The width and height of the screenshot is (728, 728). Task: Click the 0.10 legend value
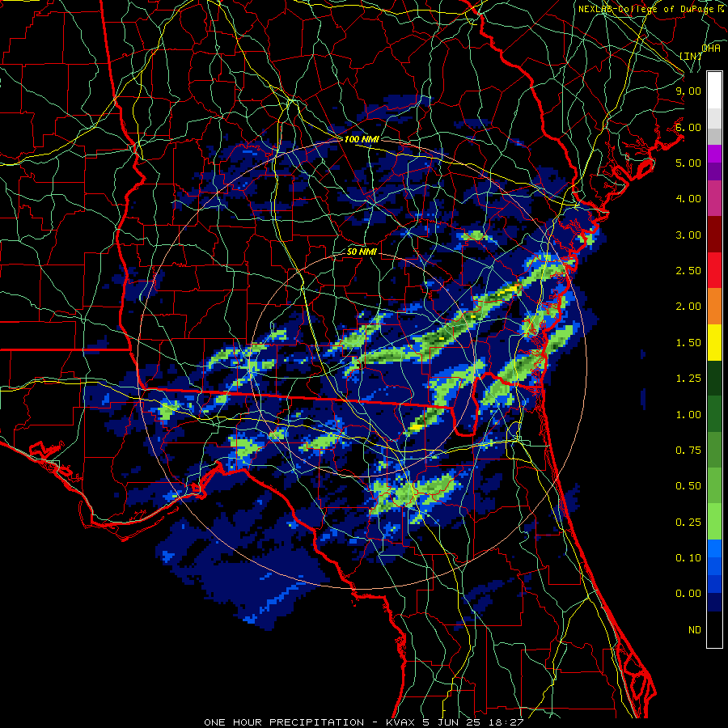(x=688, y=558)
